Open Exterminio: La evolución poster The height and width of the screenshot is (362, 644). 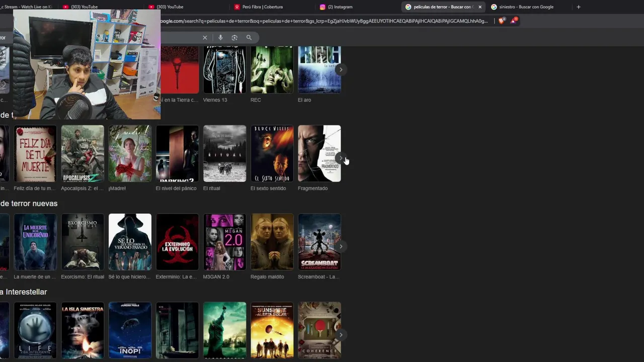[177, 242]
